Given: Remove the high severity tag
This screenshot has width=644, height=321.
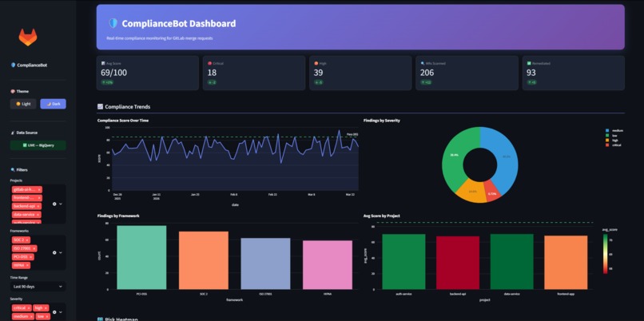Looking at the screenshot, I should click(46, 308).
